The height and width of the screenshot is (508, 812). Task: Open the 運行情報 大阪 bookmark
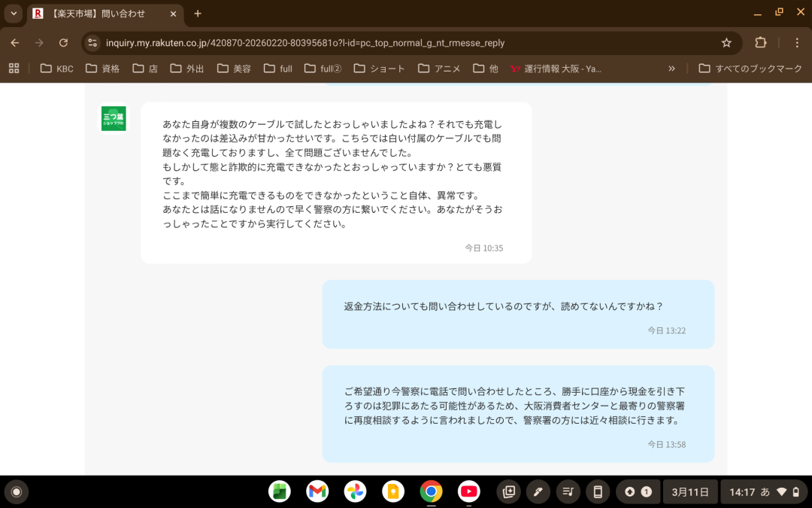556,68
